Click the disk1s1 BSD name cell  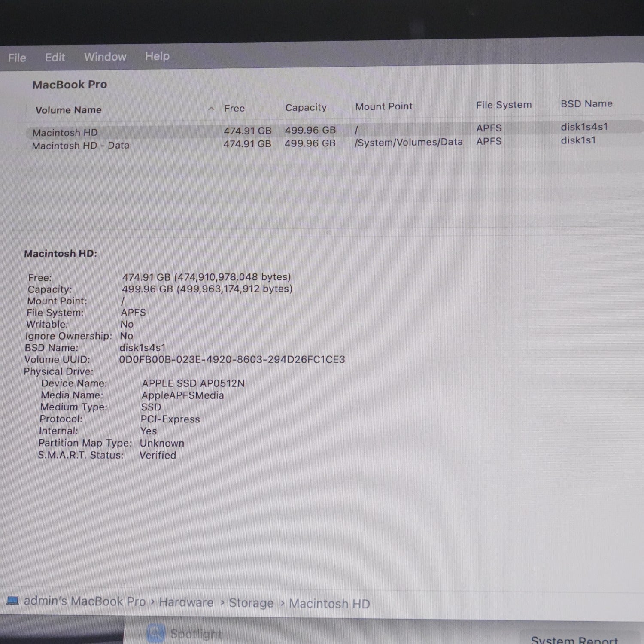(x=578, y=140)
